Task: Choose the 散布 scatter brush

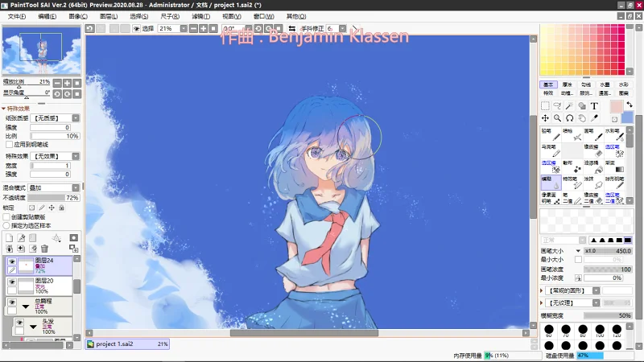Action: tap(572, 167)
